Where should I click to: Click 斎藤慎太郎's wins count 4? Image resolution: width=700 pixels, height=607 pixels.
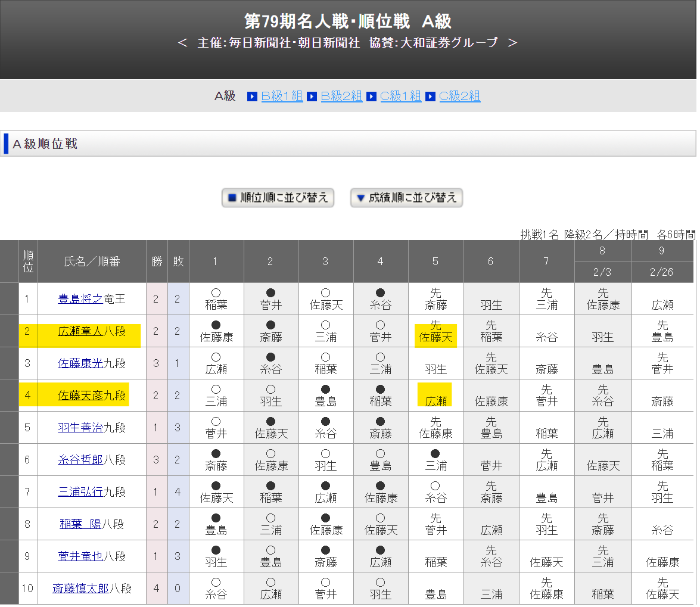[156, 589]
